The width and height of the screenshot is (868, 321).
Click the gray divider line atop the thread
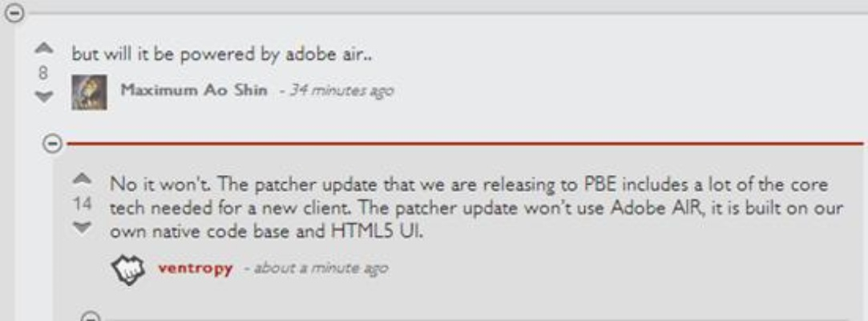[x=445, y=14]
